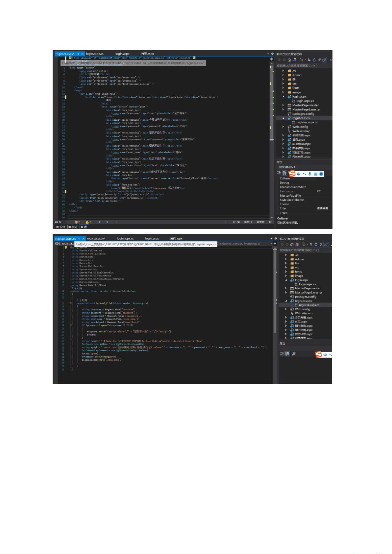Click gear window options icon beside upper tab strip
Screen dimensions: 392x554
click(272, 54)
